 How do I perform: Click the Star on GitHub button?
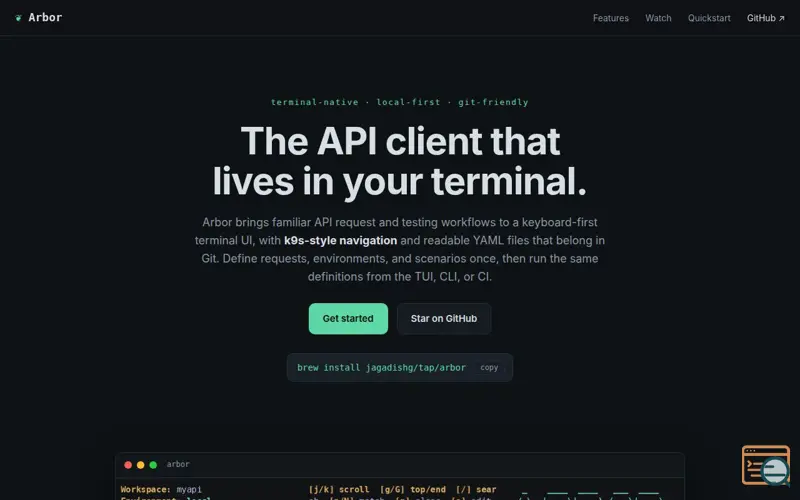point(444,318)
